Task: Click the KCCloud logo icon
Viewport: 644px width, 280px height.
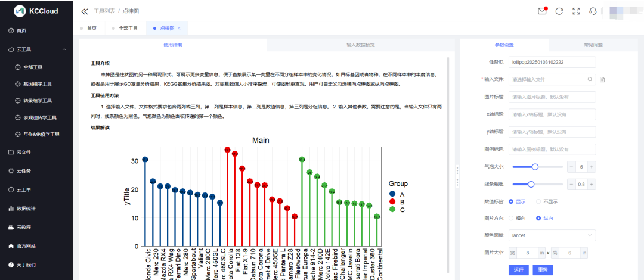Action: point(20,11)
